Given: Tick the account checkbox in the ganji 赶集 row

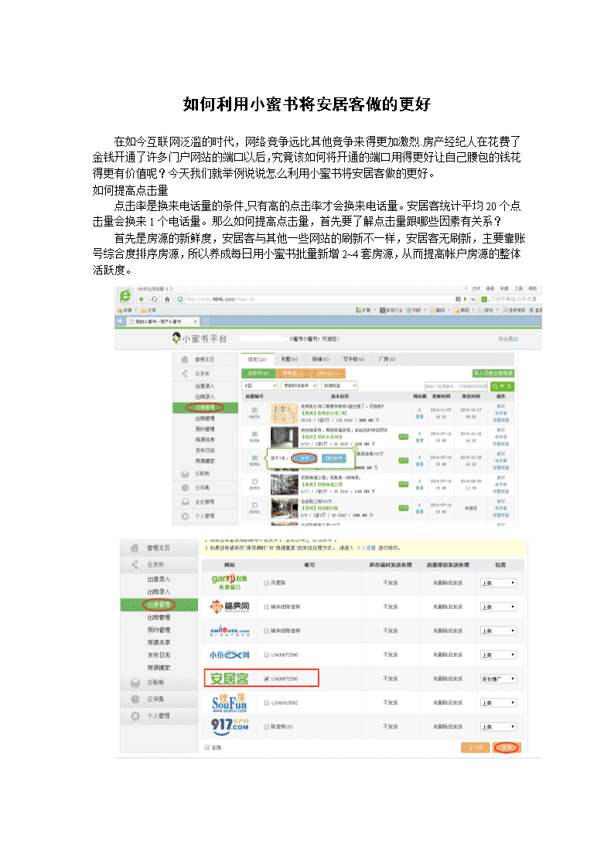Looking at the screenshot, I should click(x=266, y=583).
